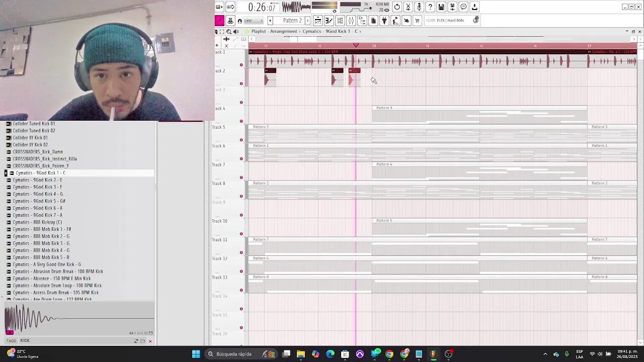Open File Explorer from taskbar
This screenshot has width=644, height=362.
pos(301,354)
